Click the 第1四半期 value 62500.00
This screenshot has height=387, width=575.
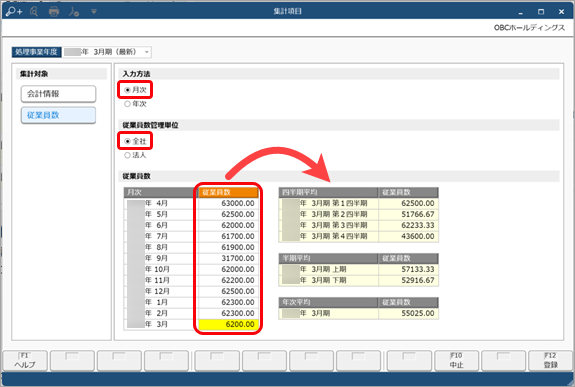point(408,204)
